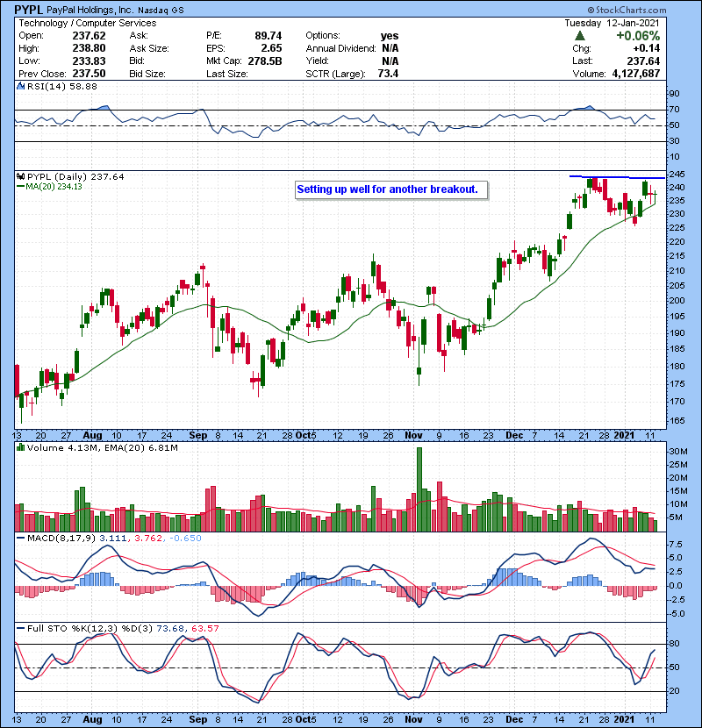702x728 pixels.
Task: Click the 'Setting up well for another breakout.' annotation
Action: click(387, 189)
